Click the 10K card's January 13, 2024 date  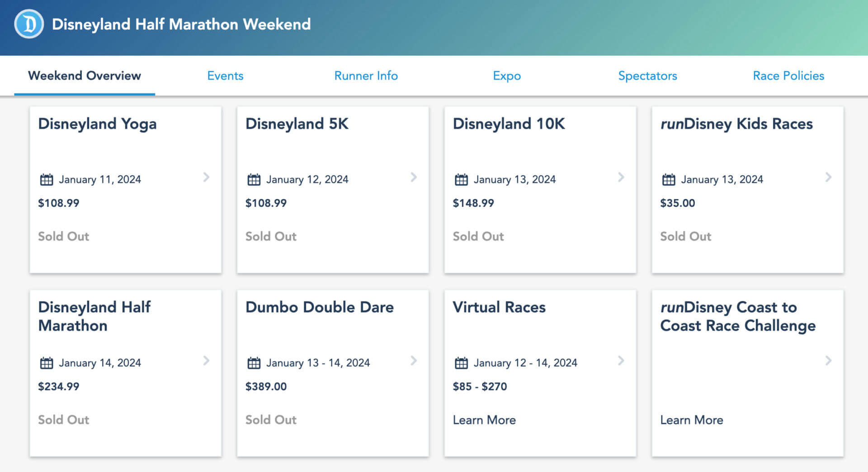514,179
